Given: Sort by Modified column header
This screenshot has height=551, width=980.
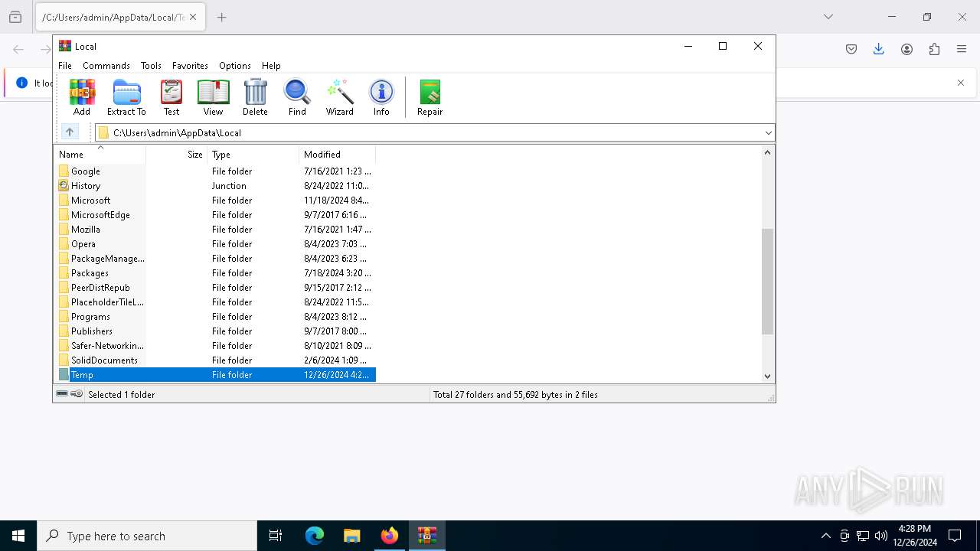Looking at the screenshot, I should (x=337, y=154).
